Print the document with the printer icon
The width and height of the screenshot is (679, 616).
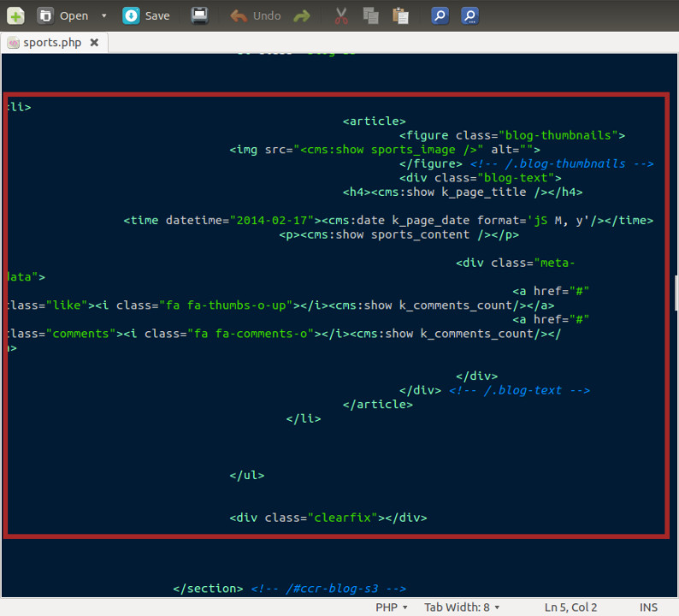[x=199, y=15]
